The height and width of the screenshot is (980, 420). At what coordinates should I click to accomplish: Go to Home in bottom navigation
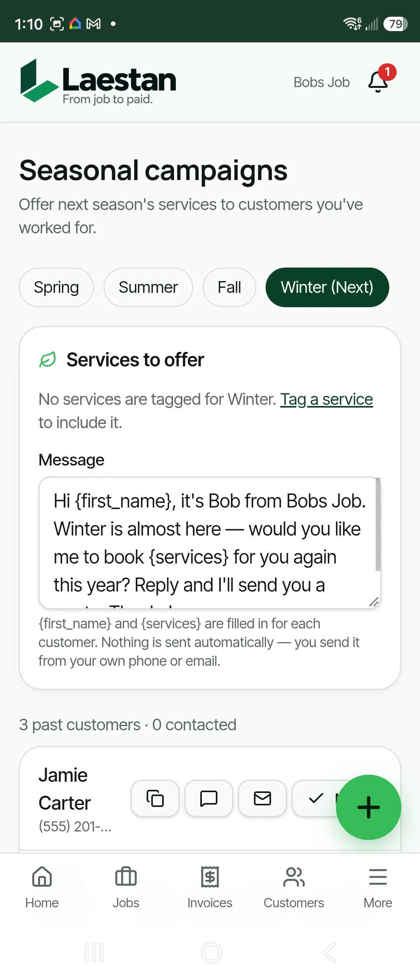click(42, 887)
